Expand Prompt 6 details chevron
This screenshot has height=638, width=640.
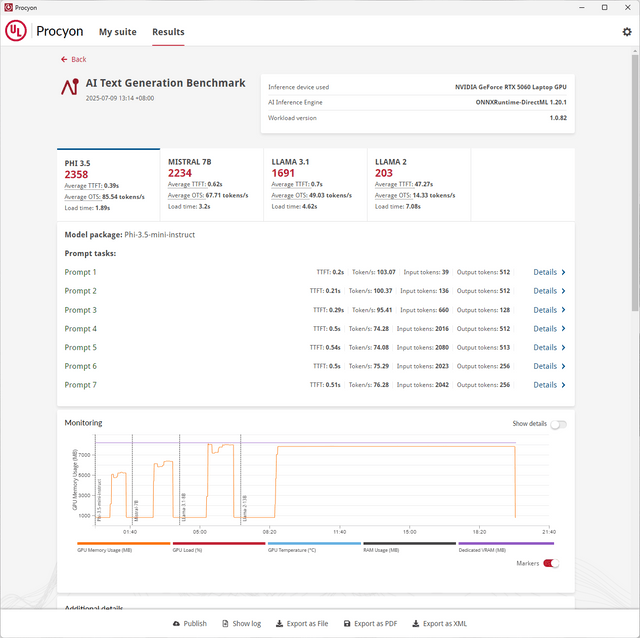click(563, 366)
